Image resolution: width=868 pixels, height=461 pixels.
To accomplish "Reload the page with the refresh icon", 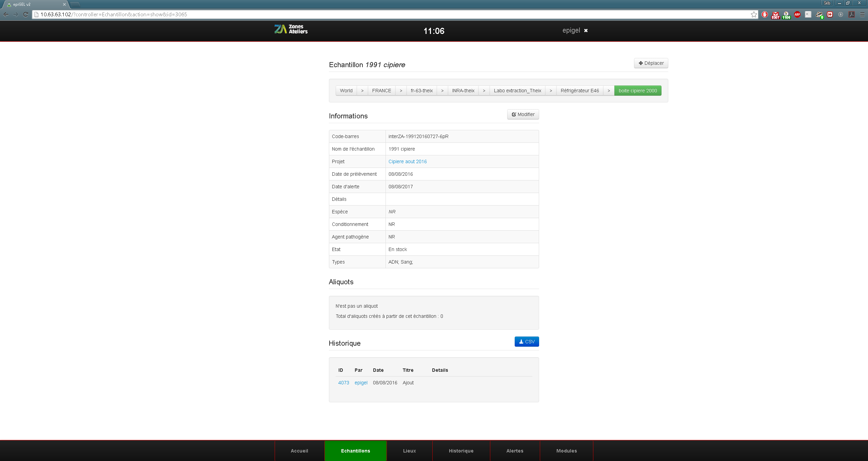I will coord(25,15).
